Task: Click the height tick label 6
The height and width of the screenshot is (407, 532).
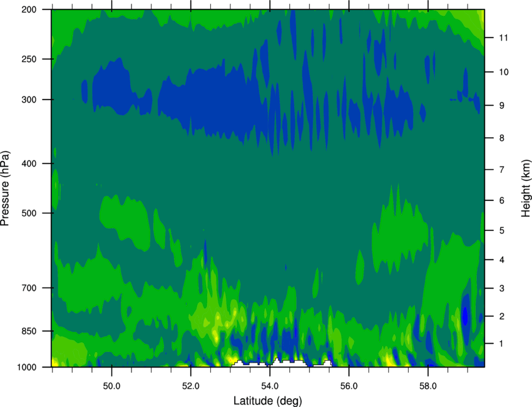Action: (502, 200)
